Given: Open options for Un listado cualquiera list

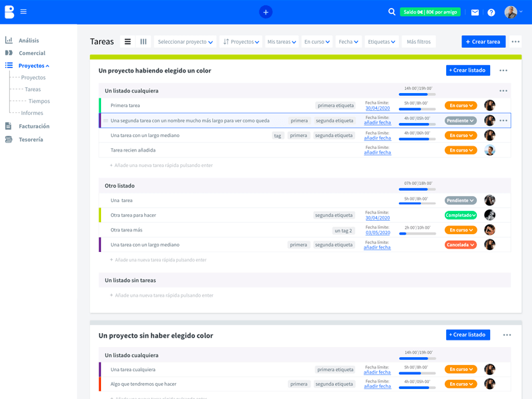Looking at the screenshot, I should click(x=503, y=90).
